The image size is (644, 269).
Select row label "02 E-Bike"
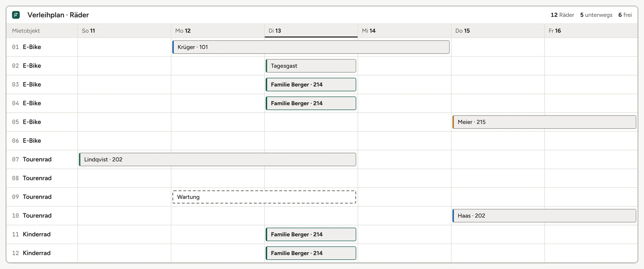tap(27, 66)
